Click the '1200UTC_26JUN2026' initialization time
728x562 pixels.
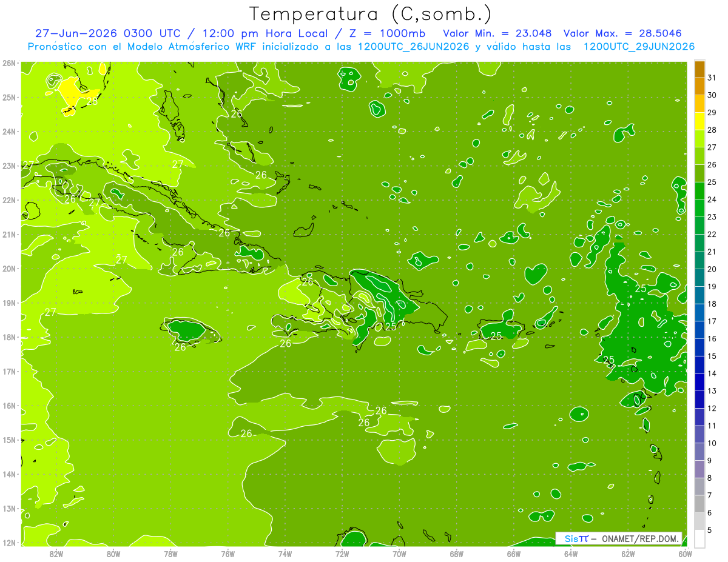pyautogui.click(x=413, y=46)
